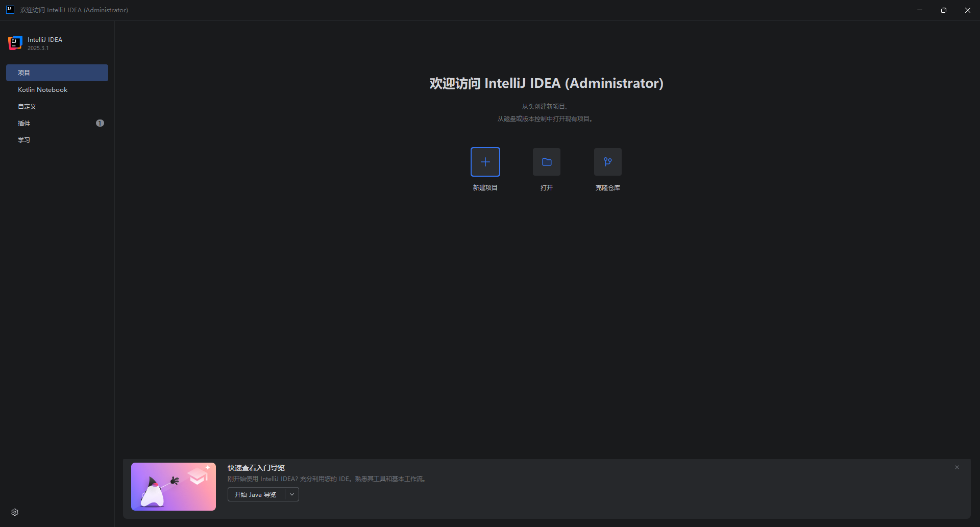
Task: Click the IntelliJ IDEA logo in sidebar
Action: tap(15, 43)
